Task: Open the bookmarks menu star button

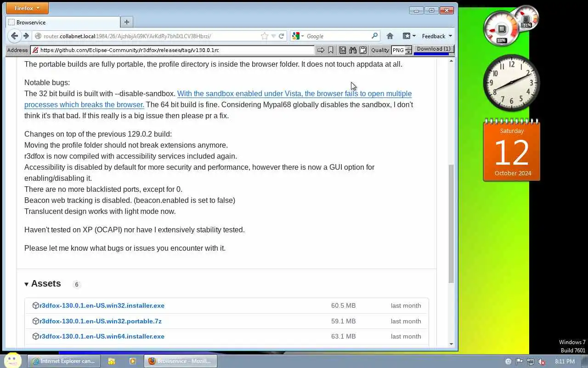Action: [409, 36]
